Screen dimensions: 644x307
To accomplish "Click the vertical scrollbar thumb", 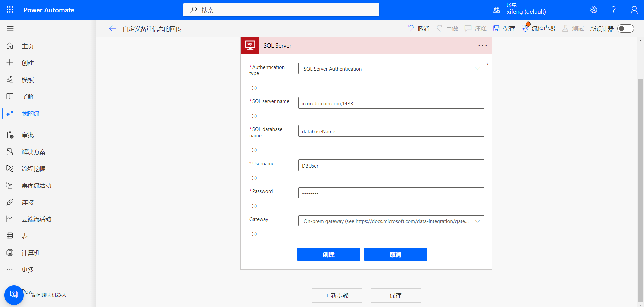I will point(640,191).
